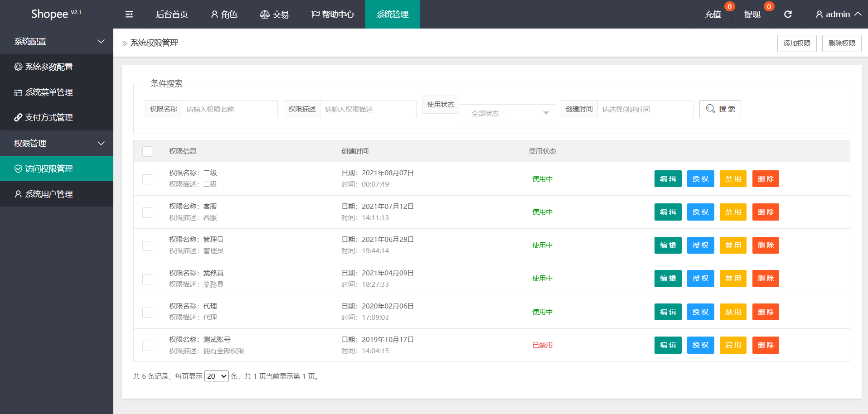Image resolution: width=868 pixels, height=414 pixels.
Task: Click 授权 for 管理员 row
Action: pyautogui.click(x=701, y=246)
